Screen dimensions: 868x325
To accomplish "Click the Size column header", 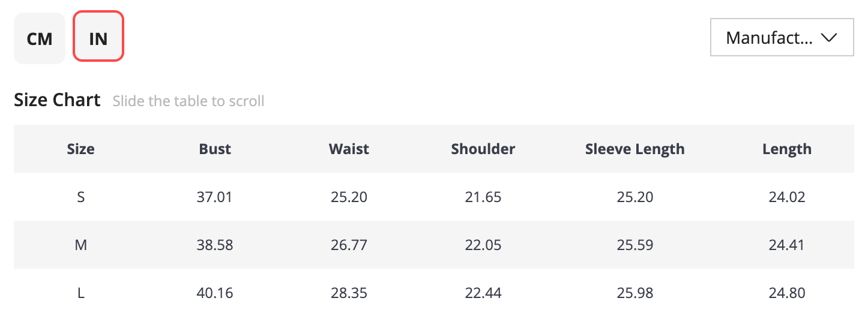I will 80,149.
